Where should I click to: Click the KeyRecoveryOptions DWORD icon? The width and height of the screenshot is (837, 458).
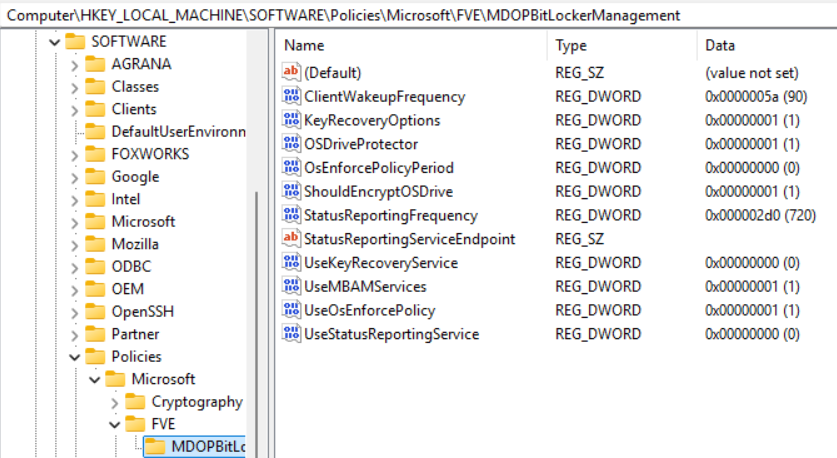pyautogui.click(x=291, y=120)
